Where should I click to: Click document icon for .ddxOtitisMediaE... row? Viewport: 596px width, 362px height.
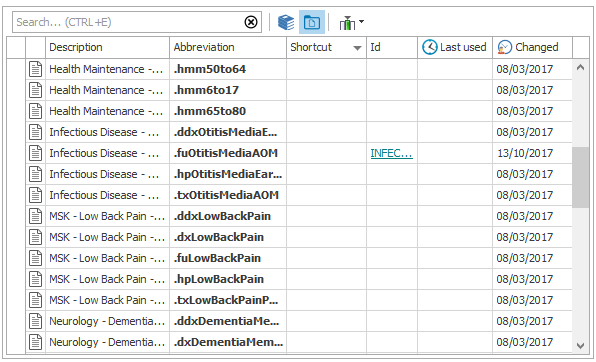coord(35,132)
